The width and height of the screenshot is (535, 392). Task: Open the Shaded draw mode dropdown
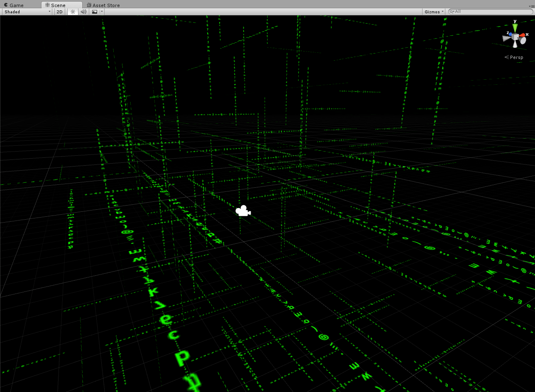click(x=27, y=12)
